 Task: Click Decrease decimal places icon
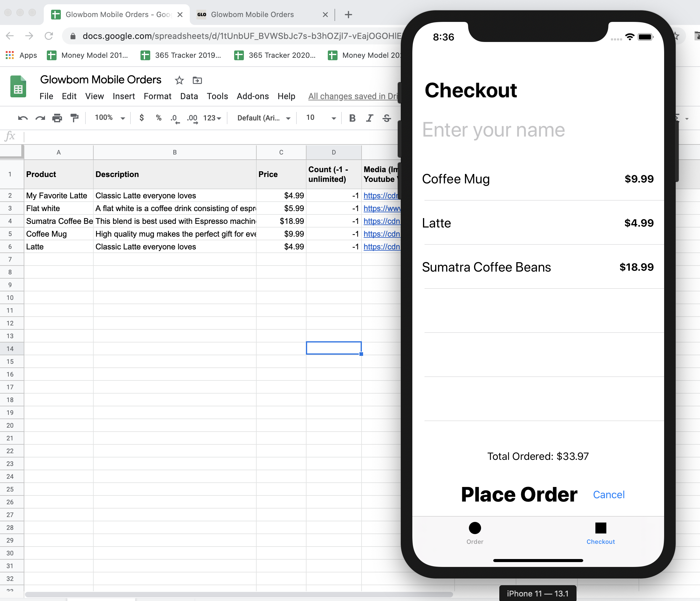[x=174, y=118]
